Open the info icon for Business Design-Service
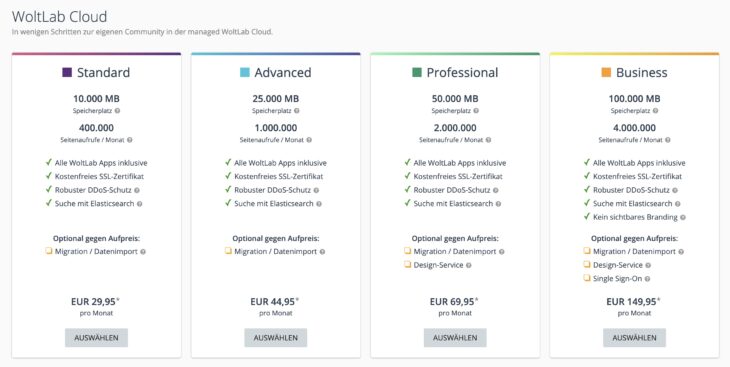This screenshot has width=730, height=367. 648,265
